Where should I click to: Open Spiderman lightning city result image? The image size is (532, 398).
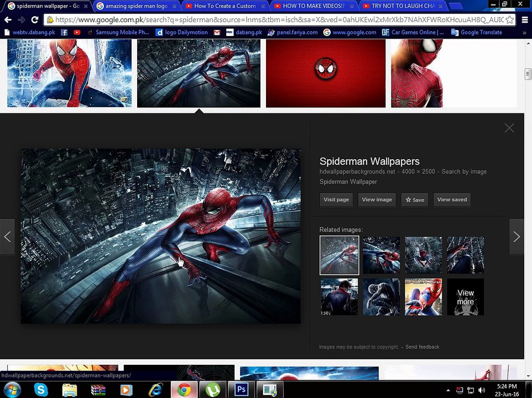click(69, 73)
